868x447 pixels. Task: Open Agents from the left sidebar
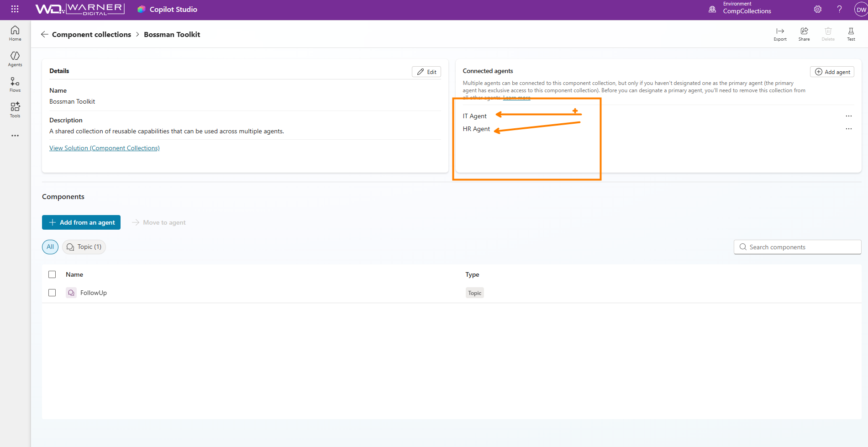[x=15, y=59]
